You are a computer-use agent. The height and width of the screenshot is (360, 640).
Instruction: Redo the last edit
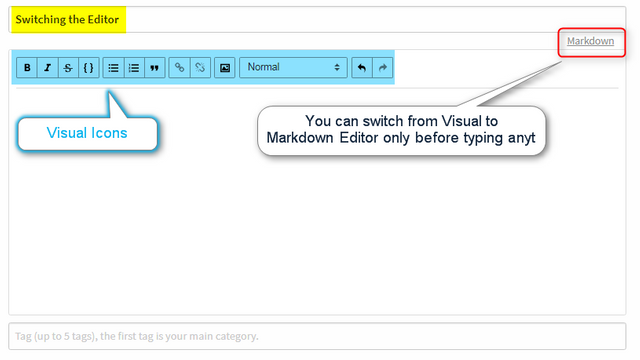382,68
